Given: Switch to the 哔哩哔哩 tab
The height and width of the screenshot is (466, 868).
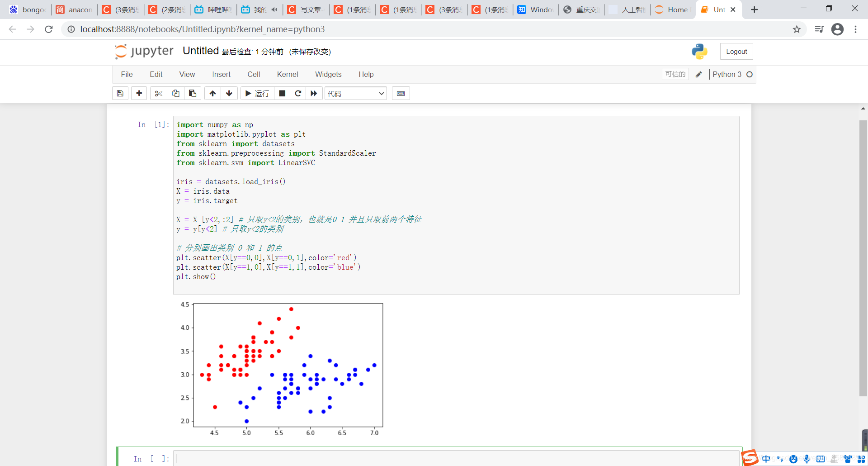Looking at the screenshot, I should click(213, 10).
